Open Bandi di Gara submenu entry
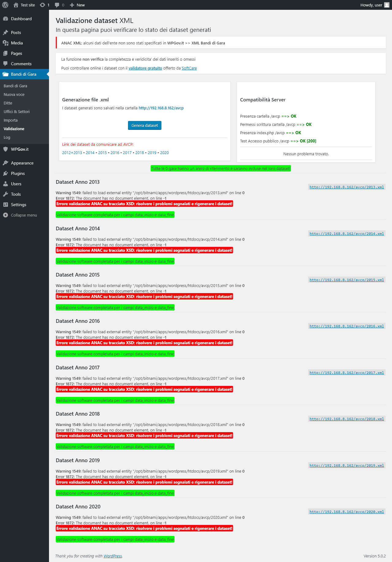 [x=15, y=86]
